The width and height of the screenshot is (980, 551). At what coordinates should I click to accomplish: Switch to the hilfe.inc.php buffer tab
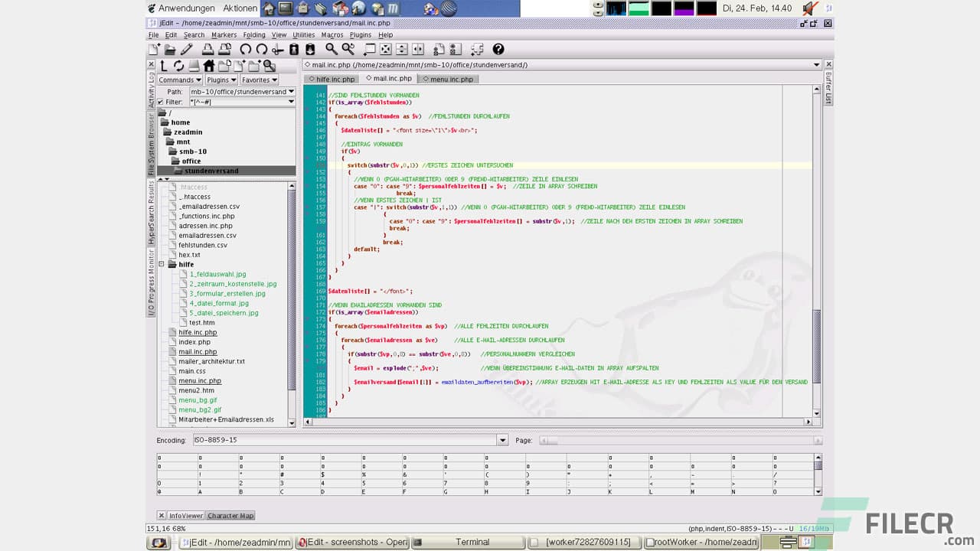tap(332, 78)
